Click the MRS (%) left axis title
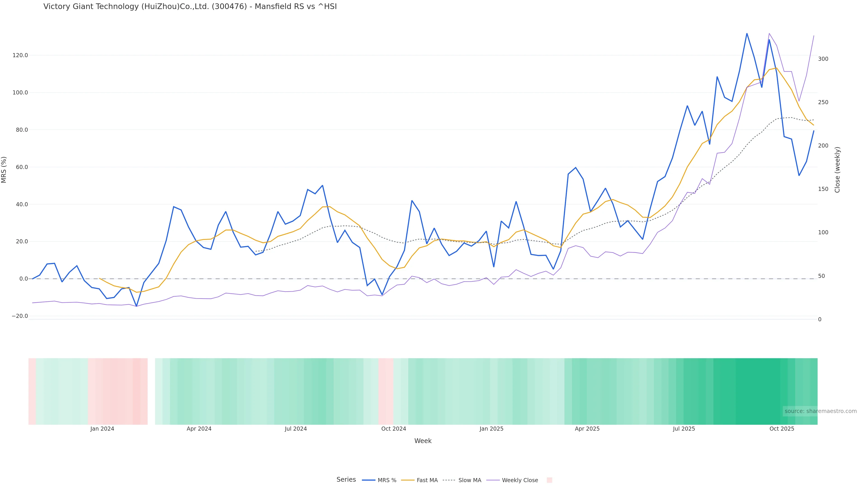The height and width of the screenshot is (488, 868). point(4,170)
